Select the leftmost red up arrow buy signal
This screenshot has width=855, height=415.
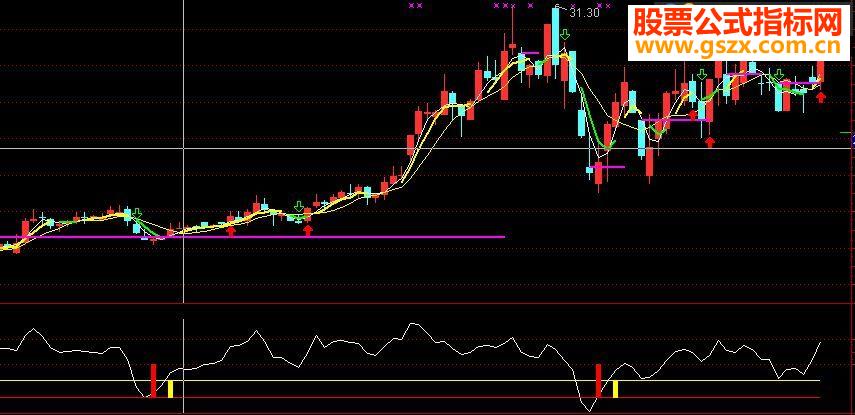(231, 232)
